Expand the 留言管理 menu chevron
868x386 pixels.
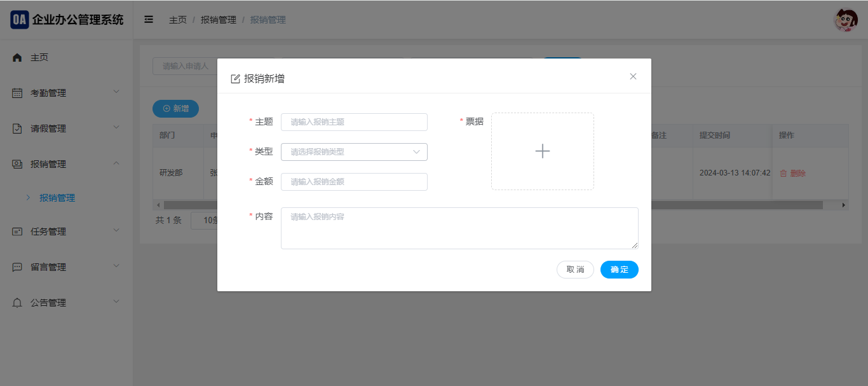pos(116,266)
